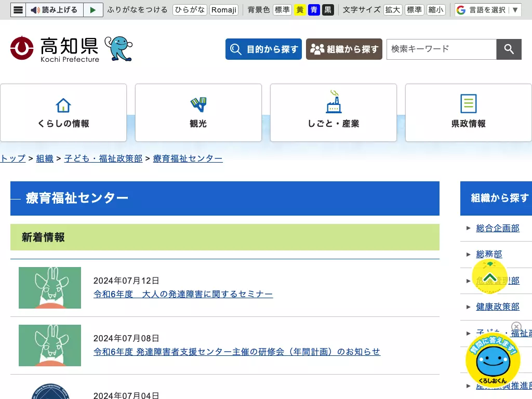Click the house icon for くらしの情報
This screenshot has width=532, height=399.
click(x=63, y=105)
